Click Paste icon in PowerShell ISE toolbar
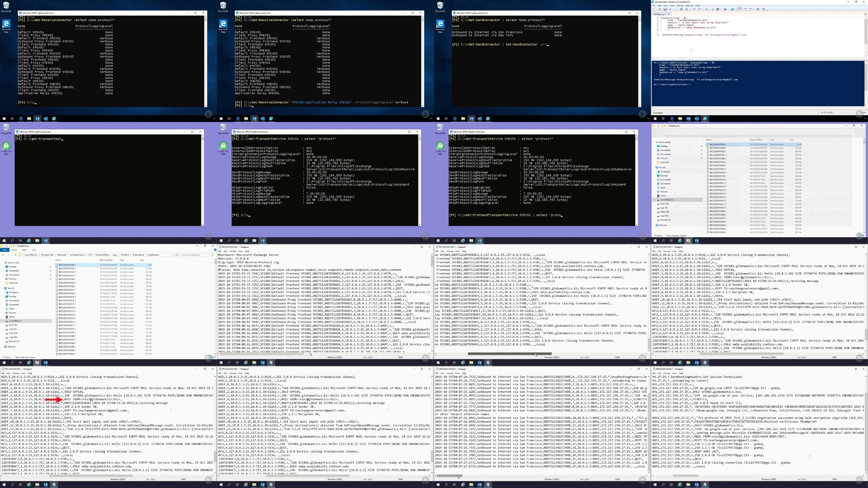This screenshot has width=868, height=488. pos(681,9)
